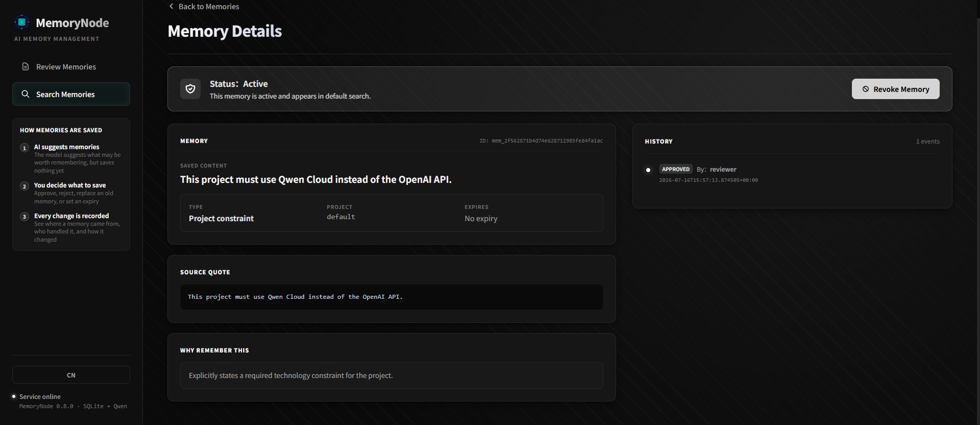Click the SOURCE QUOTE heading
The height and width of the screenshot is (425, 980).
pos(205,272)
